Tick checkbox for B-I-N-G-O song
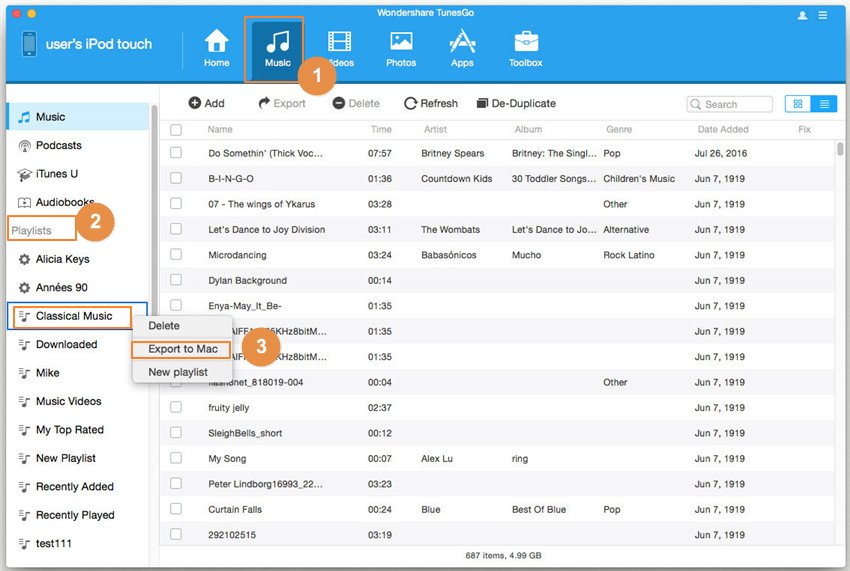Viewport: 850px width, 571px height. [x=176, y=178]
